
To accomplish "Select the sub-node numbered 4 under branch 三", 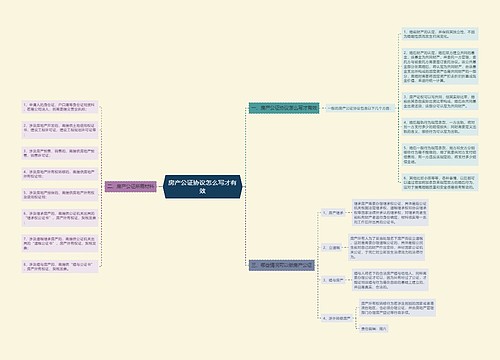I will tap(337, 318).
